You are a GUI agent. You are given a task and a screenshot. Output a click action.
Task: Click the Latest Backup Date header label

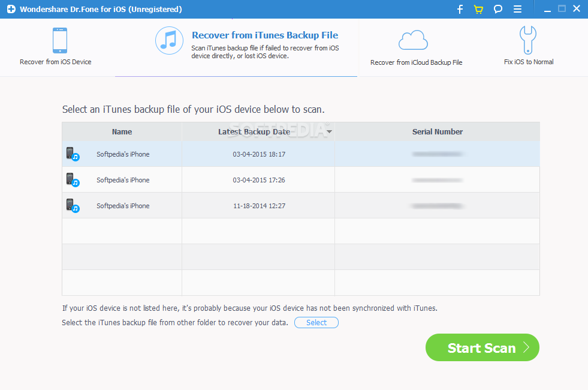(x=254, y=132)
